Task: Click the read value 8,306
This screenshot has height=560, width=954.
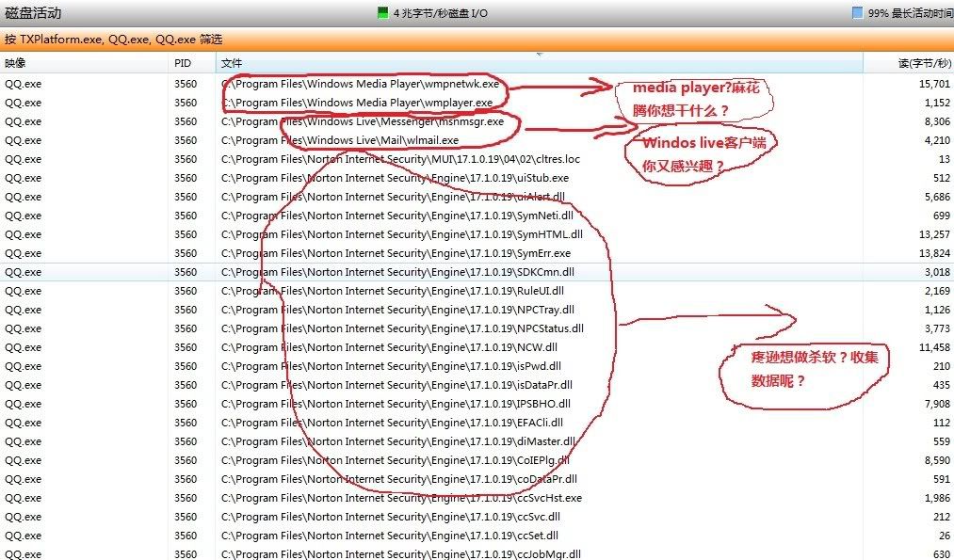Action: click(938, 121)
